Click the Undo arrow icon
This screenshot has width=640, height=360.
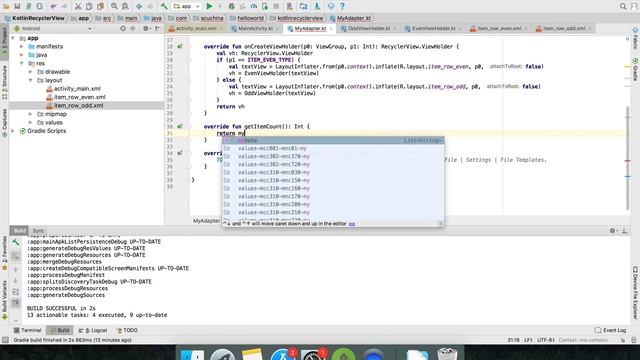[x=53, y=7]
